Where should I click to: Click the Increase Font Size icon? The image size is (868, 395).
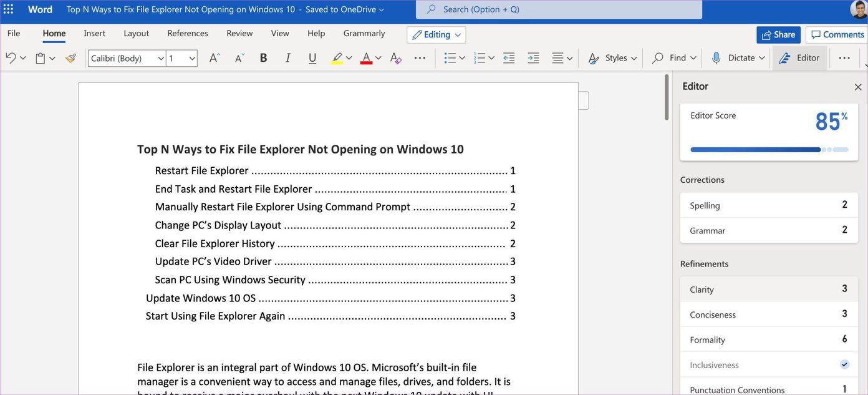tap(214, 57)
